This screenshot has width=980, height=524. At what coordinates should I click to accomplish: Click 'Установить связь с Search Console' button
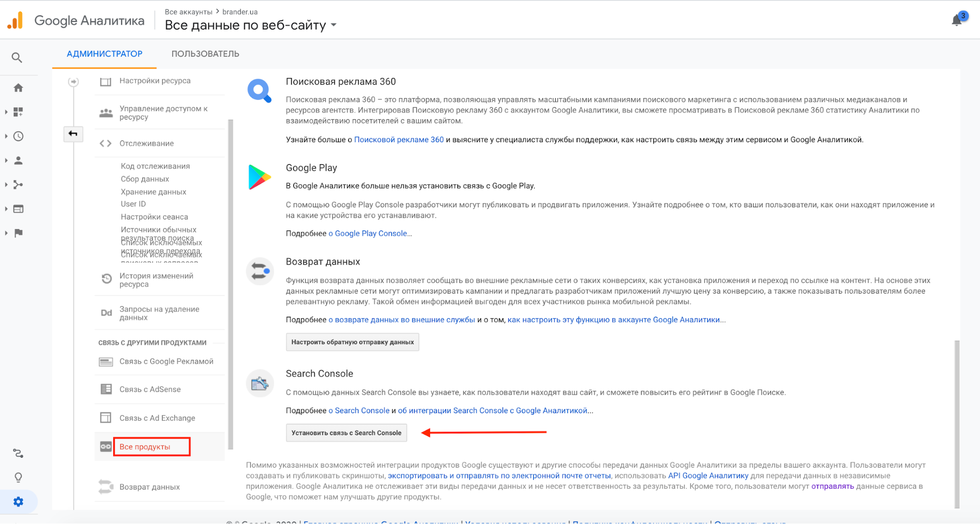tap(346, 433)
